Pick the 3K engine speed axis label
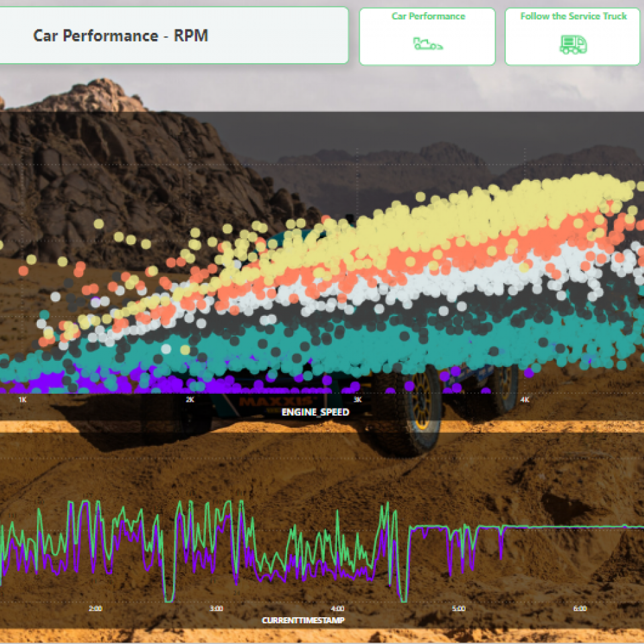Image resolution: width=644 pixels, height=644 pixels. pyautogui.click(x=358, y=400)
